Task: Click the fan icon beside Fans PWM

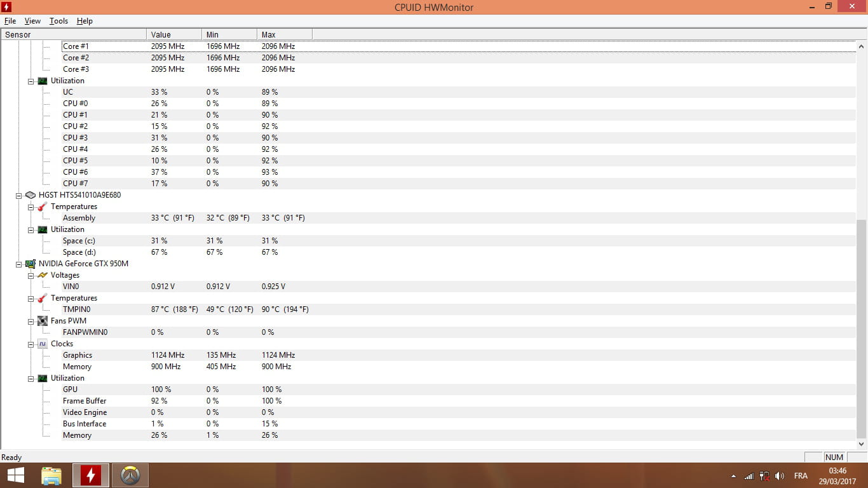Action: (x=42, y=321)
